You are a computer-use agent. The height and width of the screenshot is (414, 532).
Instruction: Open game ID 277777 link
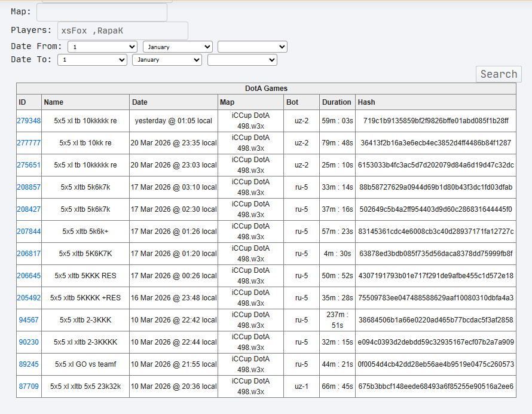(x=29, y=143)
